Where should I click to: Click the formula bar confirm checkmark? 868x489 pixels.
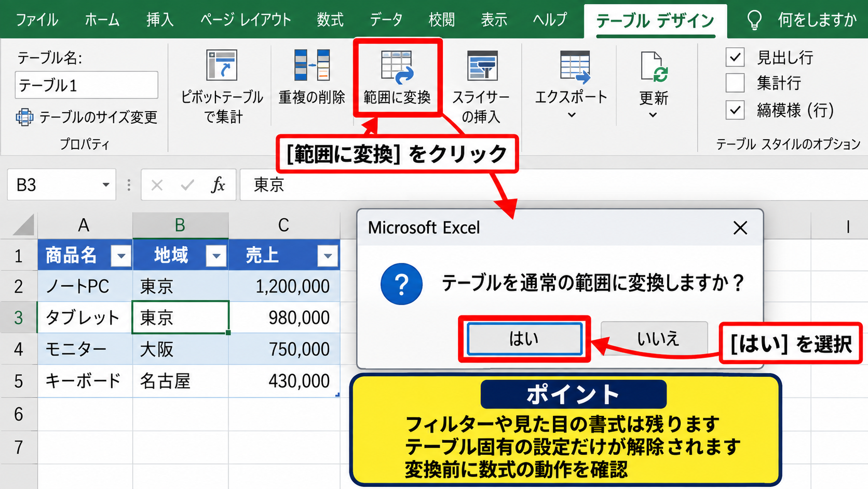coord(187,185)
